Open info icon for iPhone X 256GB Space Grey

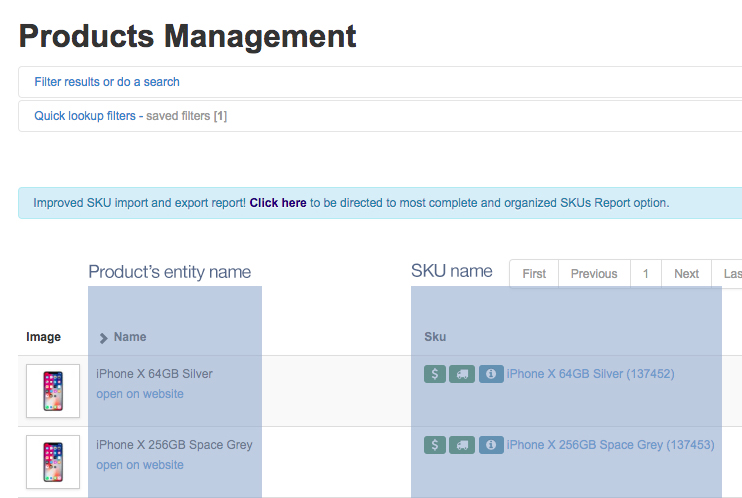pyautogui.click(x=491, y=445)
